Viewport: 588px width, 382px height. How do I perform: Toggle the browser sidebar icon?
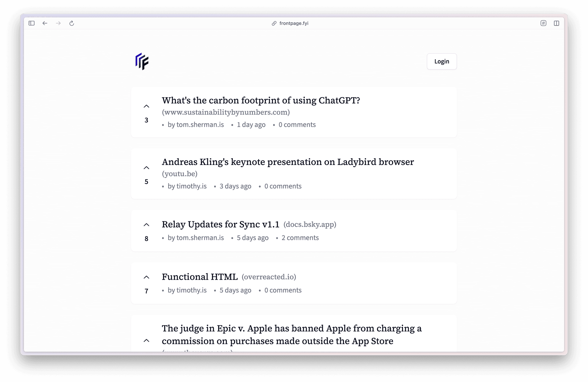(32, 23)
